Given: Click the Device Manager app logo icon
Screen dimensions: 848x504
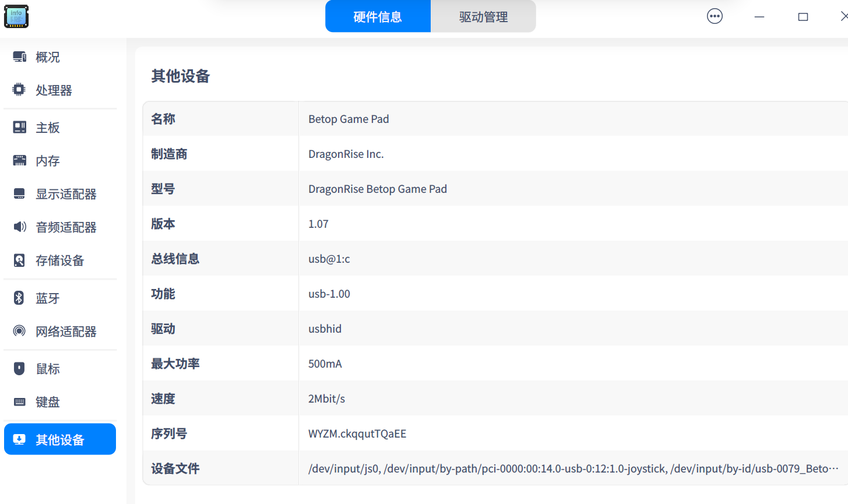Looking at the screenshot, I should (x=16, y=16).
